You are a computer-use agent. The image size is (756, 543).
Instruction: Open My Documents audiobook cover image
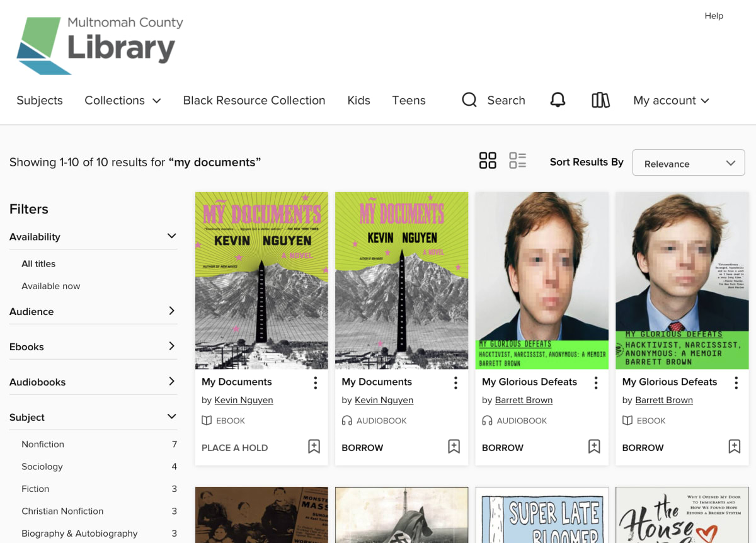(401, 280)
